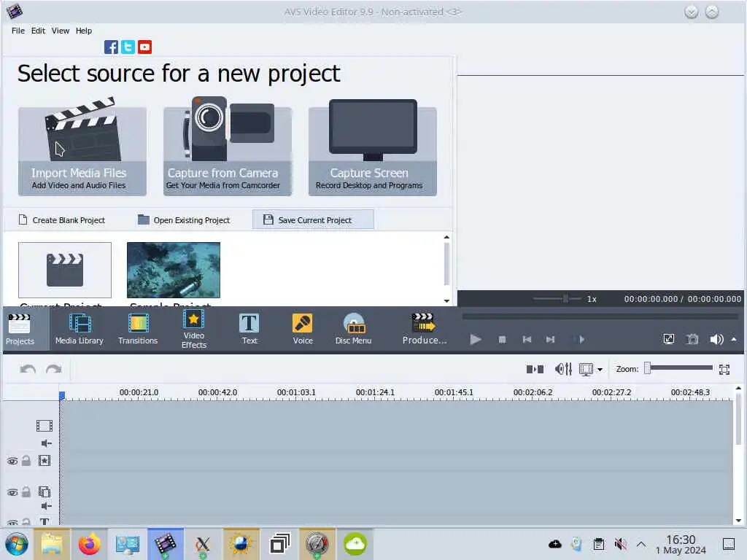747x560 pixels.
Task: Lock the video effects track
Action: coord(26,461)
